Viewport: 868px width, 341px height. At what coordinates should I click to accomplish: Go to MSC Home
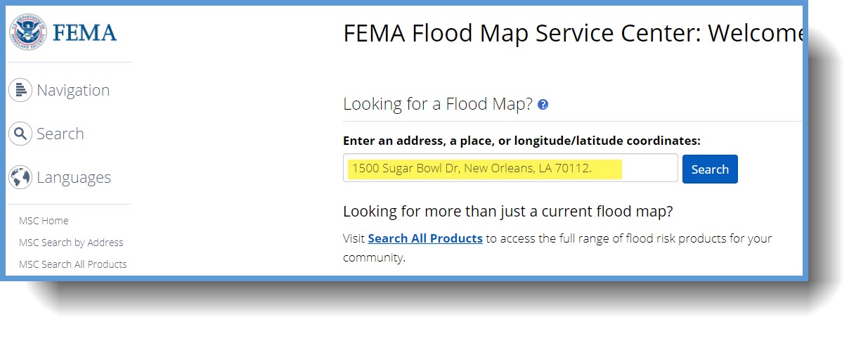point(44,221)
